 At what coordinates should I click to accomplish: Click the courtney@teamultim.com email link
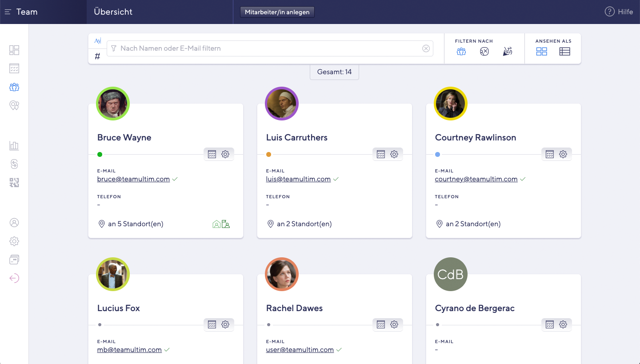pyautogui.click(x=476, y=179)
